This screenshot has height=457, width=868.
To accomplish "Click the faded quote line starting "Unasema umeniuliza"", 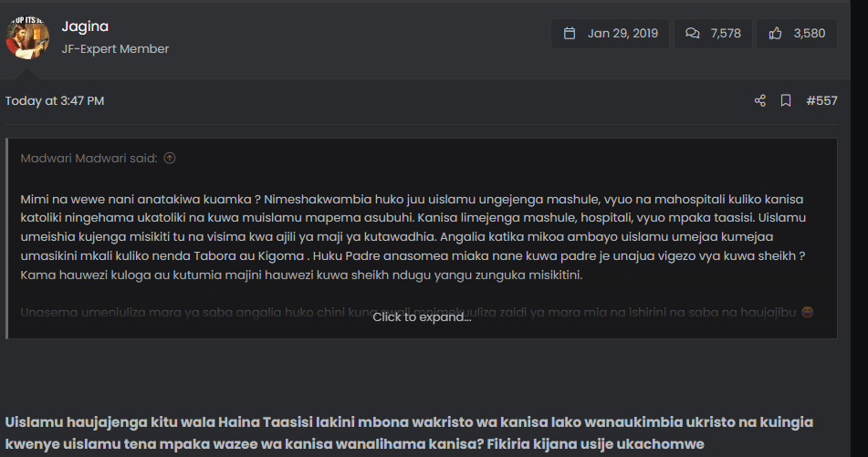I will (183, 313).
